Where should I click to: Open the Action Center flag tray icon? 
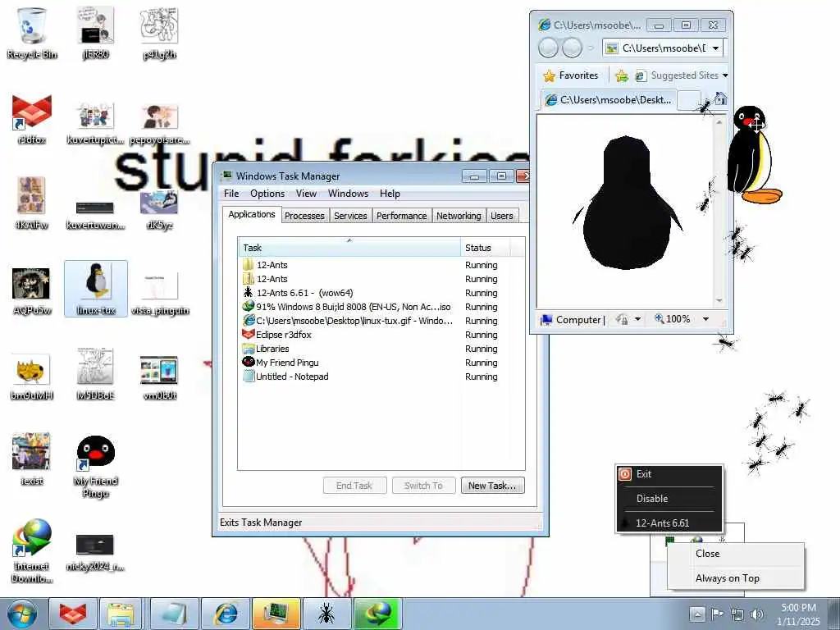(717, 614)
